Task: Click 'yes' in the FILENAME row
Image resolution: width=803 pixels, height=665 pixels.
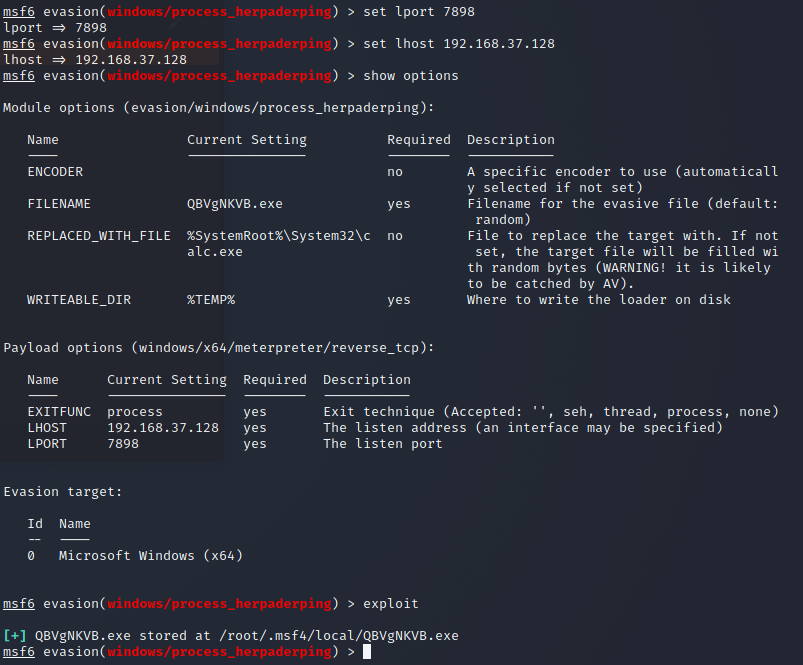Action: (399, 204)
